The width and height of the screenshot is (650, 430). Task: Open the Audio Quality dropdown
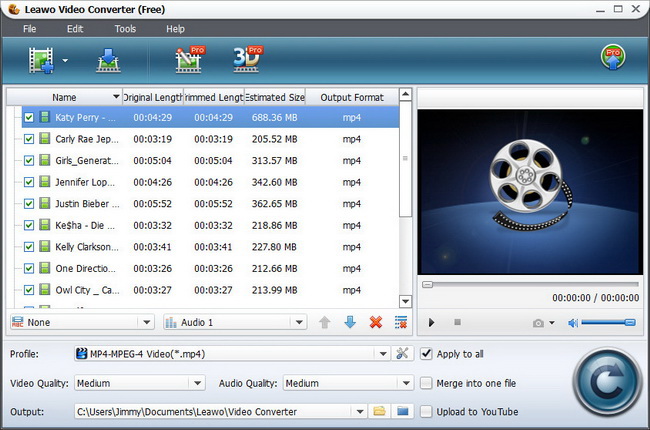coord(406,383)
